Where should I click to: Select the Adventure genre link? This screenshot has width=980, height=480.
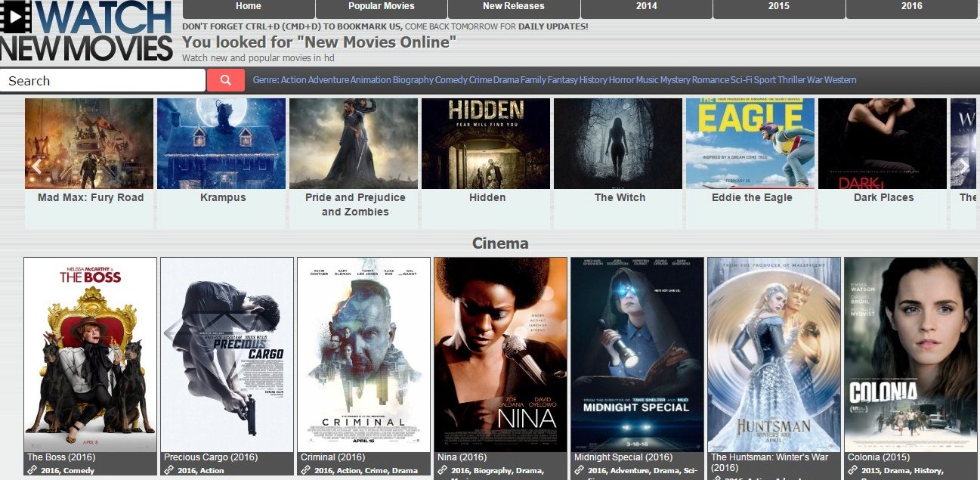click(329, 80)
